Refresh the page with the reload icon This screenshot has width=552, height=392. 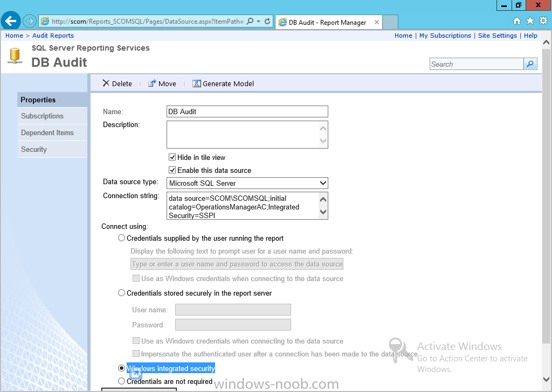267,21
